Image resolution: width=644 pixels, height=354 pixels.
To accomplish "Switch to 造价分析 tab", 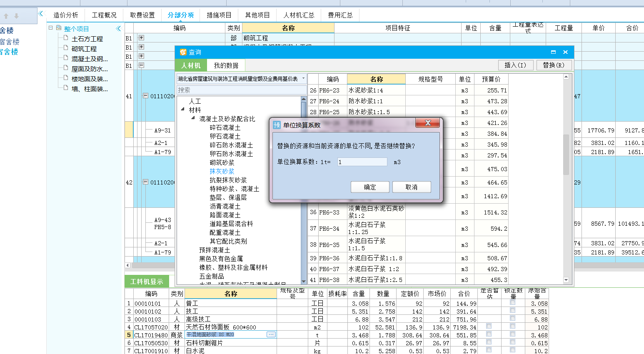I will (x=66, y=15).
